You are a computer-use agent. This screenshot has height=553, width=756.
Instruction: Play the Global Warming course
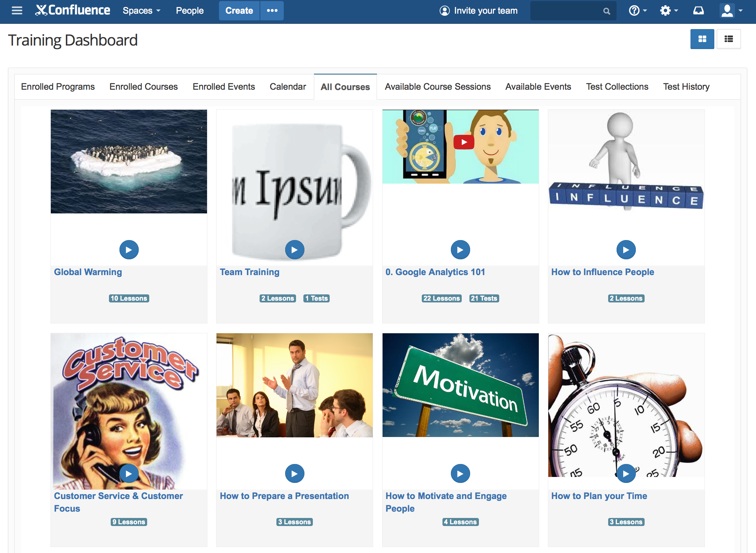click(129, 250)
